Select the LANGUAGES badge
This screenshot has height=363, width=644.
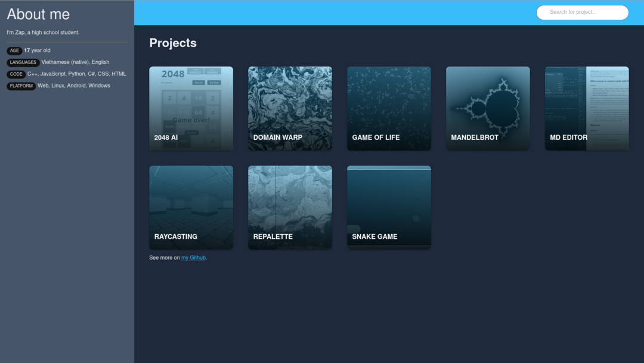pos(23,62)
